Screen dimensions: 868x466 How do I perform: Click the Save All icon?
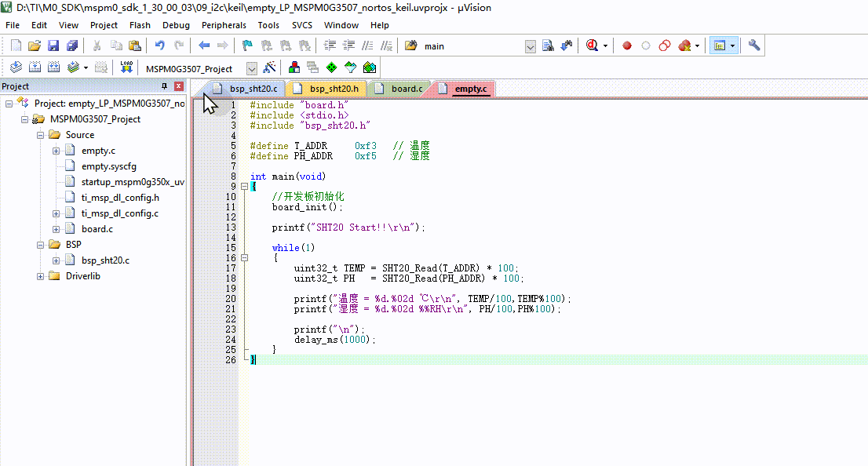pos(72,46)
